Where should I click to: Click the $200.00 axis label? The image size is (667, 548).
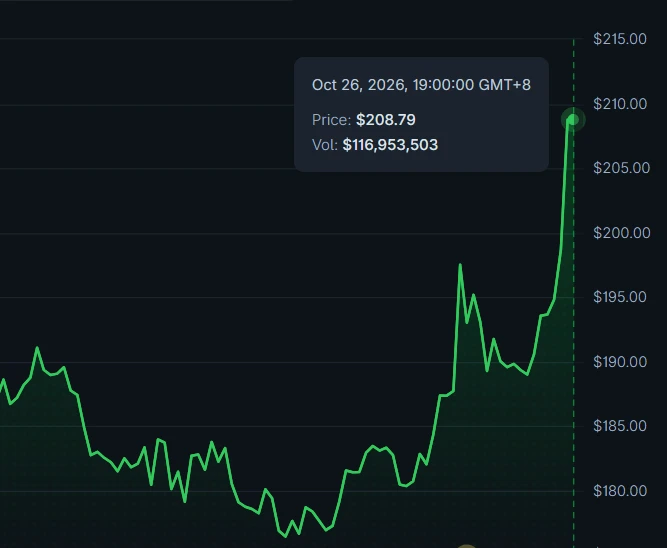pyautogui.click(x=621, y=233)
